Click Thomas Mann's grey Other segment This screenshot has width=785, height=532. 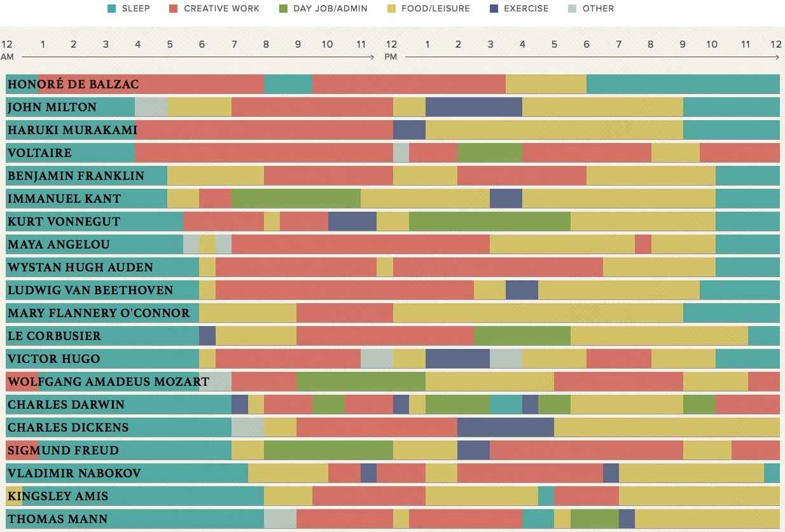coord(280,519)
